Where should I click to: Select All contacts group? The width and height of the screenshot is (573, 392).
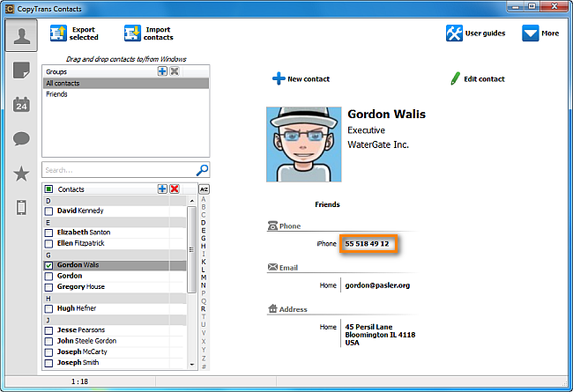point(126,84)
